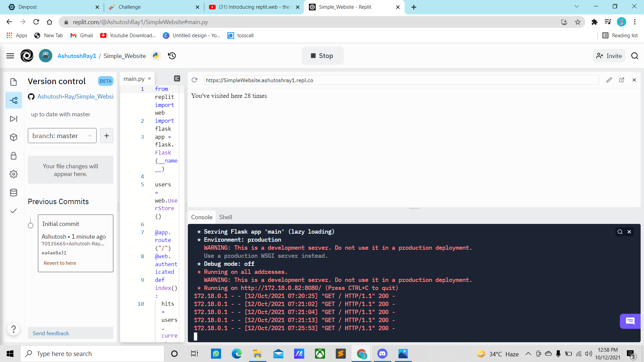Click the webview URL address field
This screenshot has width=644, height=362.
tap(401, 80)
